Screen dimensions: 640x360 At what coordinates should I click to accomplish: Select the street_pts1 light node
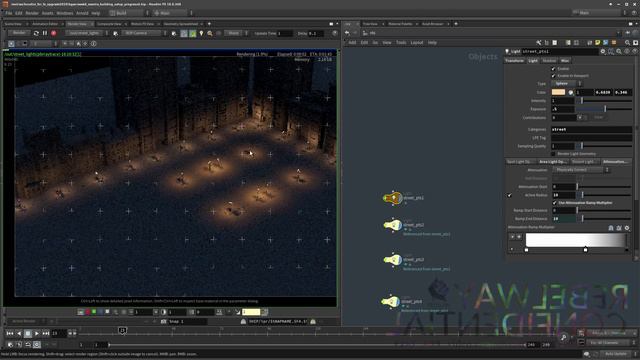pyautogui.click(x=392, y=198)
